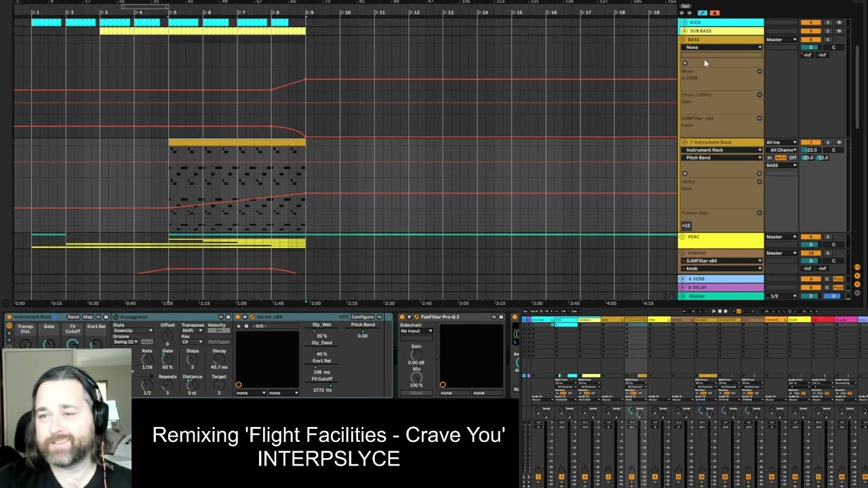Toggle FabFilter Pro-Q 3 device power button
The image size is (868, 488).
click(402, 317)
